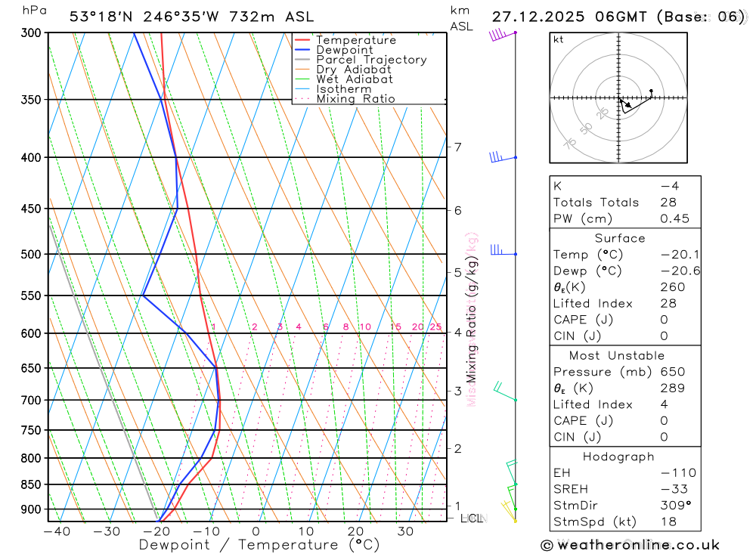Click the 0 temperature axis label
The width and height of the screenshot is (756, 554).
click(x=256, y=531)
